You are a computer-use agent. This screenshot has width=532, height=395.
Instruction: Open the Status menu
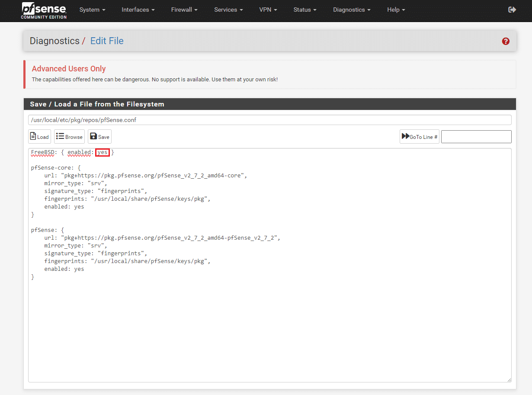coord(305,10)
